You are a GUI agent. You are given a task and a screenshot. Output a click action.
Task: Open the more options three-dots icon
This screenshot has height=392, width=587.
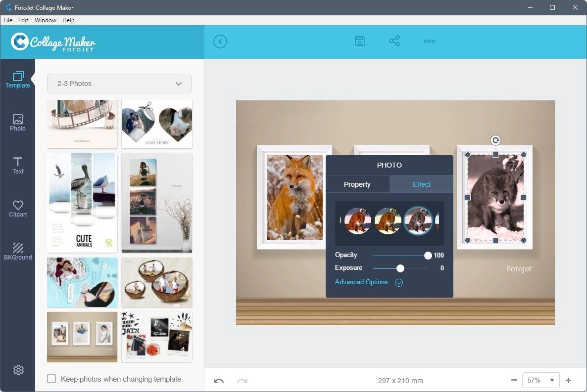tap(429, 41)
